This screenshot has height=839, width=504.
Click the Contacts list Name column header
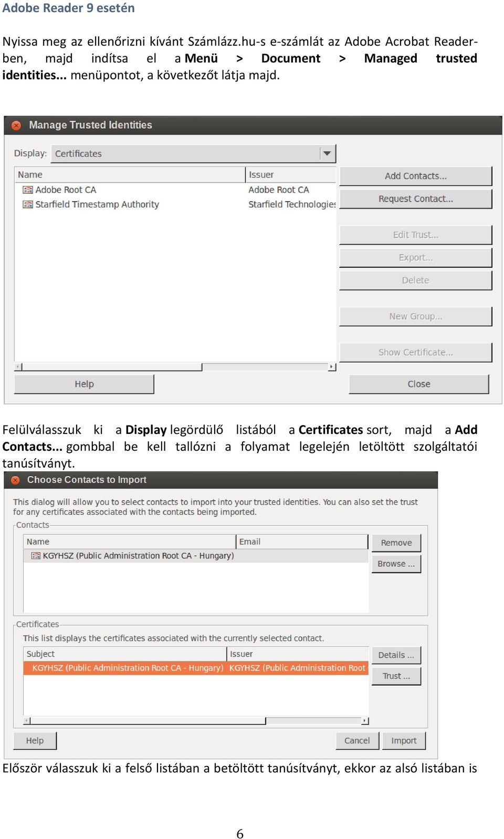tap(130, 542)
